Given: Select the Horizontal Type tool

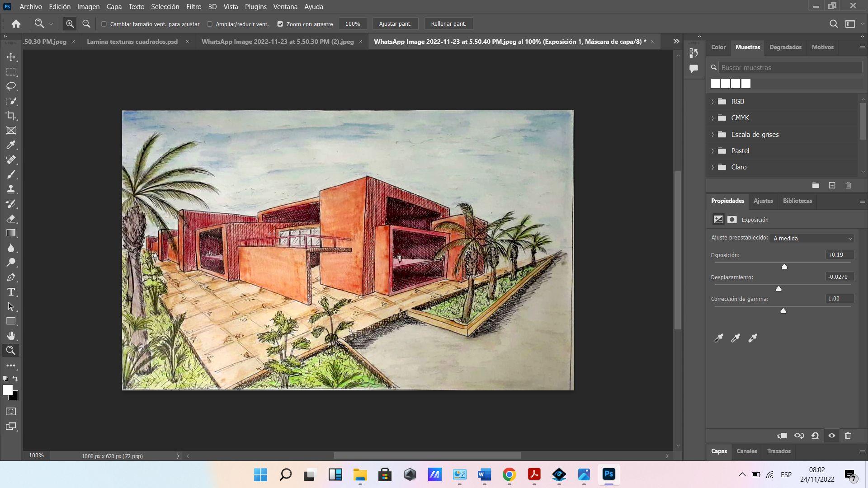Looking at the screenshot, I should pos(11,292).
